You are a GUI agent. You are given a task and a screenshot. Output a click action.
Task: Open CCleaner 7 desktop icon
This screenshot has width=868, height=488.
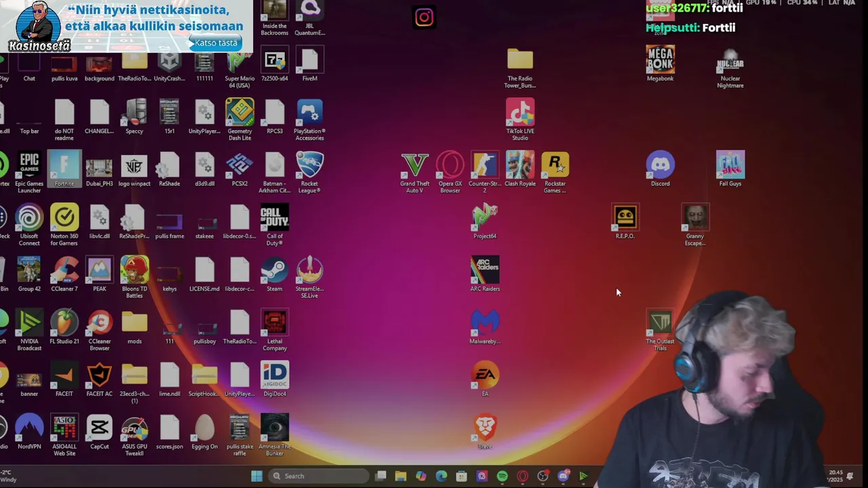[64, 274]
